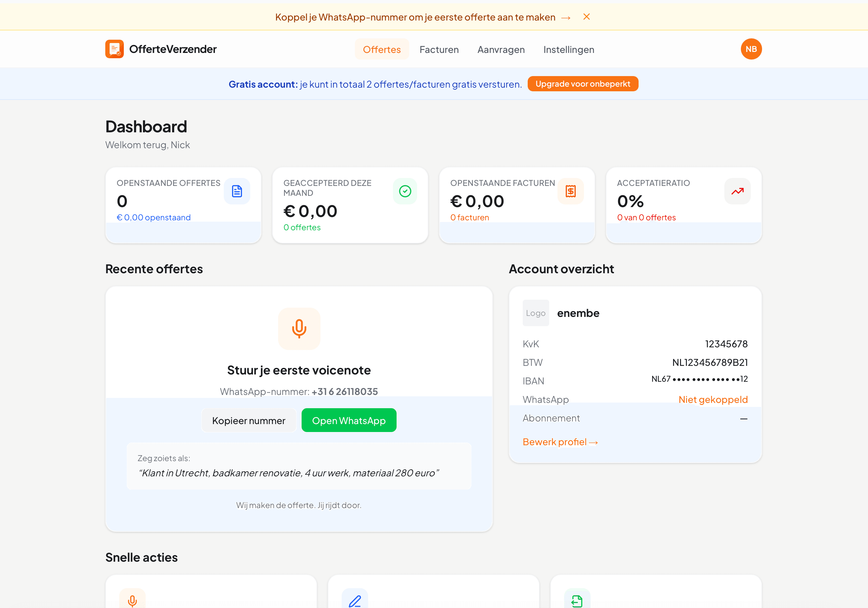This screenshot has width=868, height=608.
Task: Click the Openstaande offertes card heading
Action: pos(168,183)
